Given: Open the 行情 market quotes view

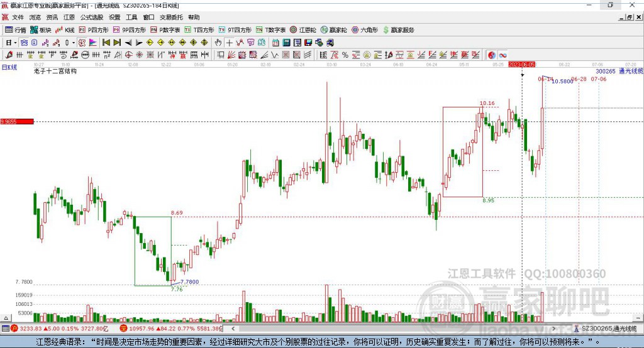Looking at the screenshot, I should pyautogui.click(x=16, y=30).
